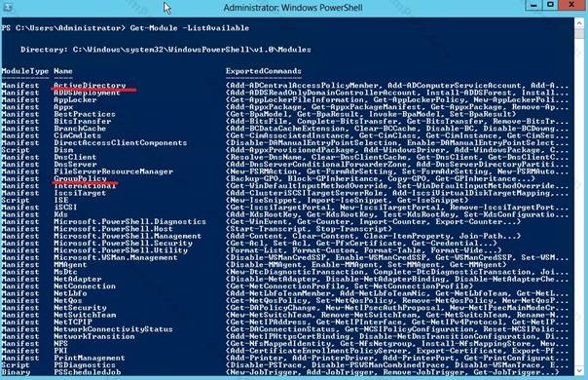Select the 'DirectAccessClientComponents' module name
This screenshot has width=588, height=380.
(x=120, y=142)
